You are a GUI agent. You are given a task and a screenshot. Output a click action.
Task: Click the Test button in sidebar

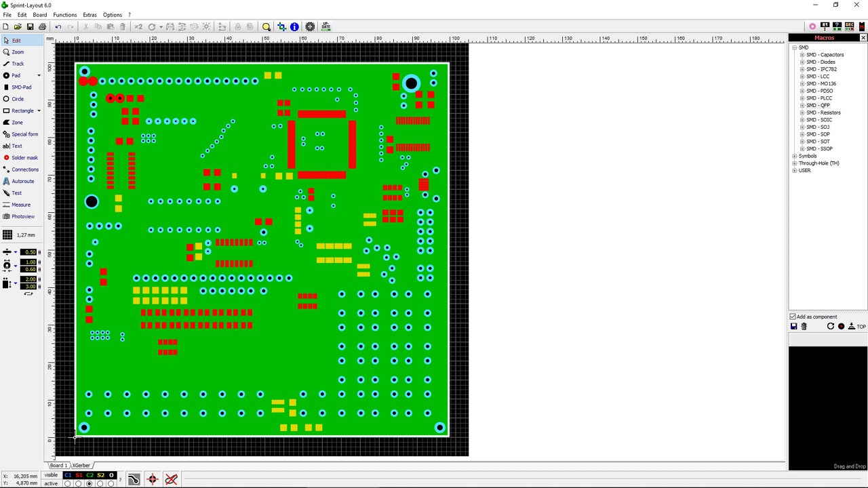click(x=22, y=193)
